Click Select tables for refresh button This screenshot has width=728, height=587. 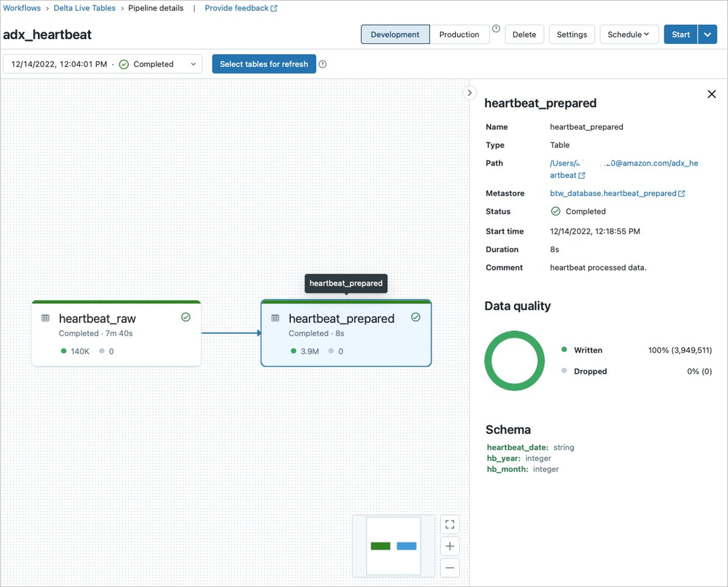[x=264, y=64]
